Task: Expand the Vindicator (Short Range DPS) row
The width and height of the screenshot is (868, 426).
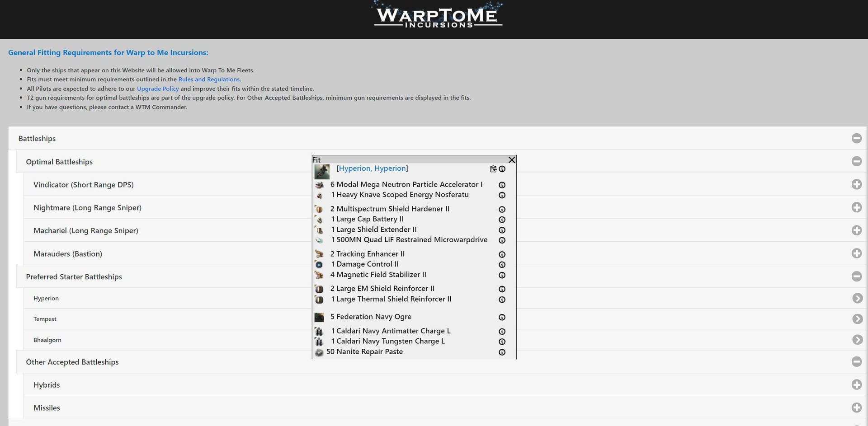Action: (856, 184)
